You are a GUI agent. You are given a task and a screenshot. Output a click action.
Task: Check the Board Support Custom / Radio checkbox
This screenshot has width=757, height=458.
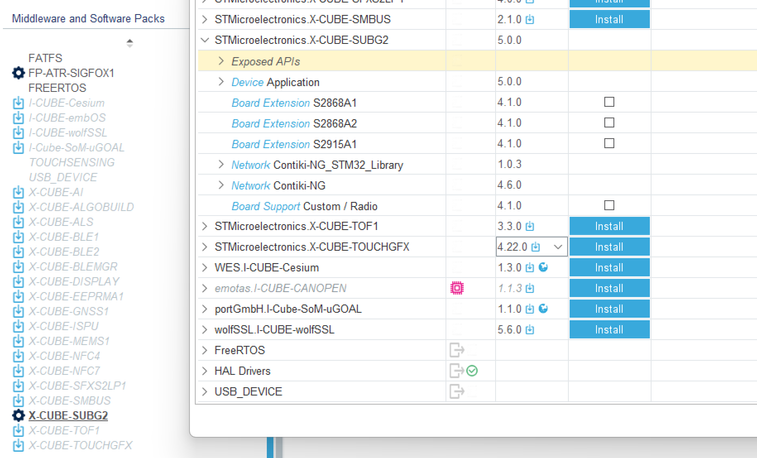[609, 205]
